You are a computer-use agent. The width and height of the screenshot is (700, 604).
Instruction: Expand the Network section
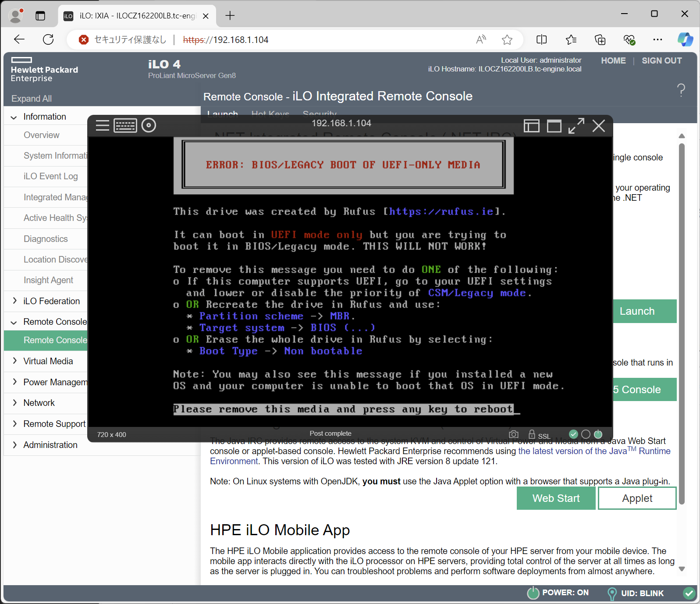(x=14, y=402)
